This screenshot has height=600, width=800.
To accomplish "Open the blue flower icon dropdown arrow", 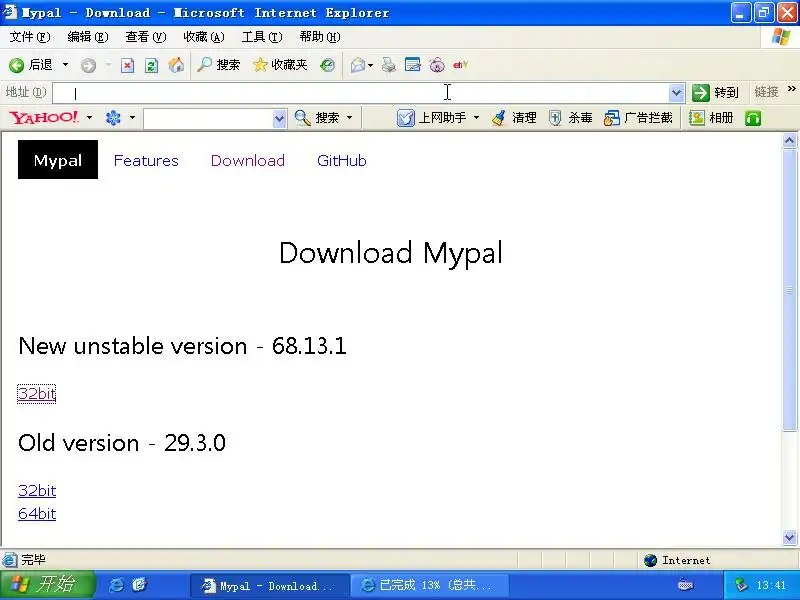I will point(132,117).
